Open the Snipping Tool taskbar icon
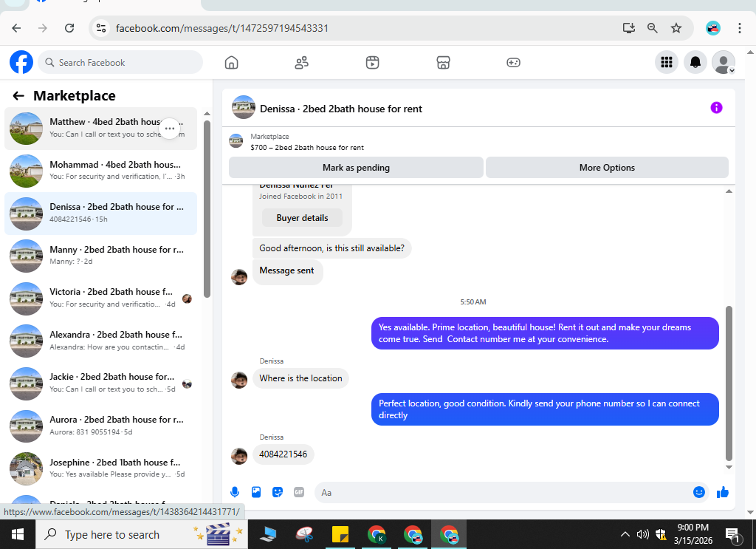This screenshot has height=549, width=756. [x=304, y=534]
